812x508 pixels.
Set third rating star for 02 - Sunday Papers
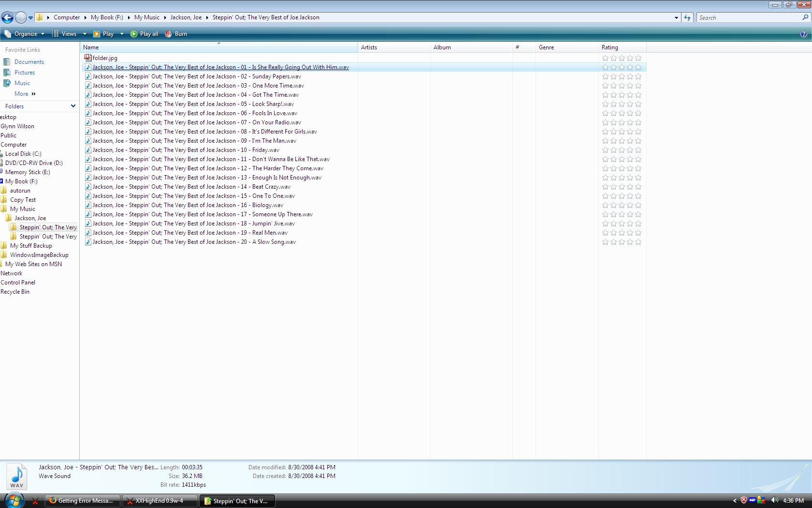coord(622,76)
